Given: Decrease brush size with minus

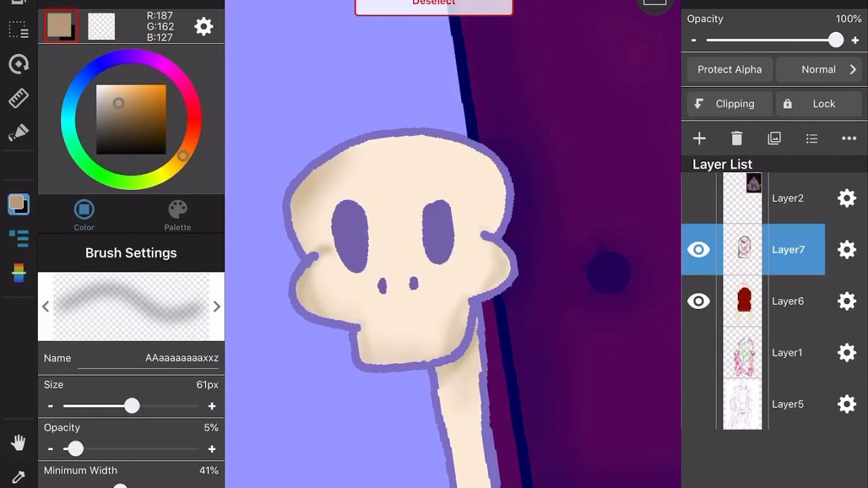Looking at the screenshot, I should click(50, 406).
